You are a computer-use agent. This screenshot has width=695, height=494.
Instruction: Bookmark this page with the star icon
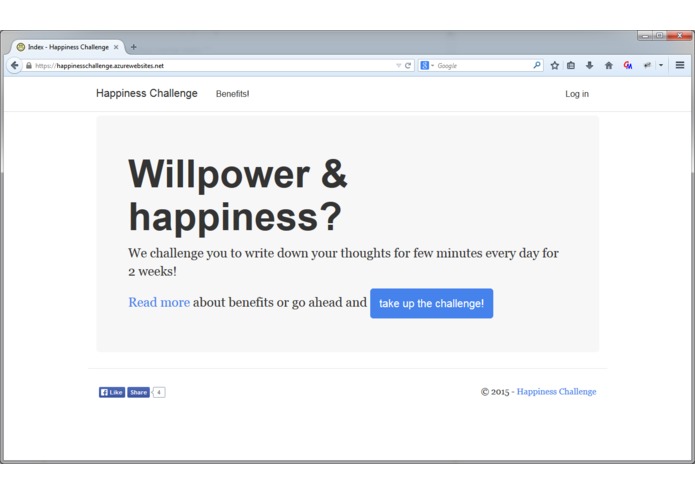tap(554, 66)
